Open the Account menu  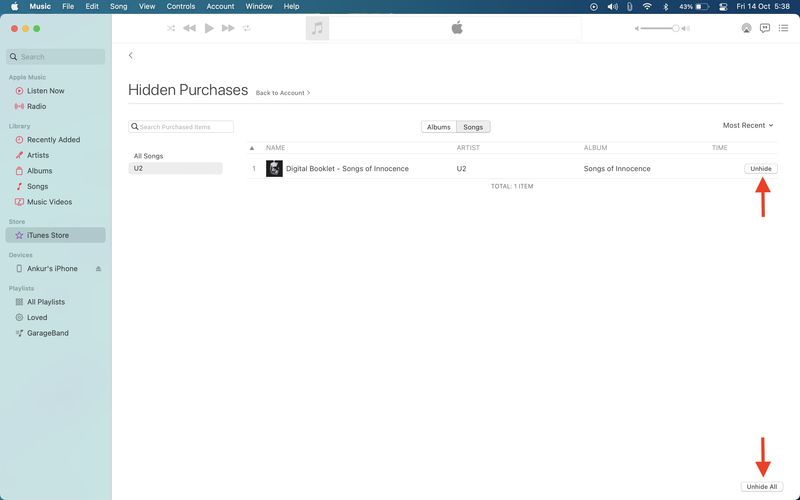220,7
